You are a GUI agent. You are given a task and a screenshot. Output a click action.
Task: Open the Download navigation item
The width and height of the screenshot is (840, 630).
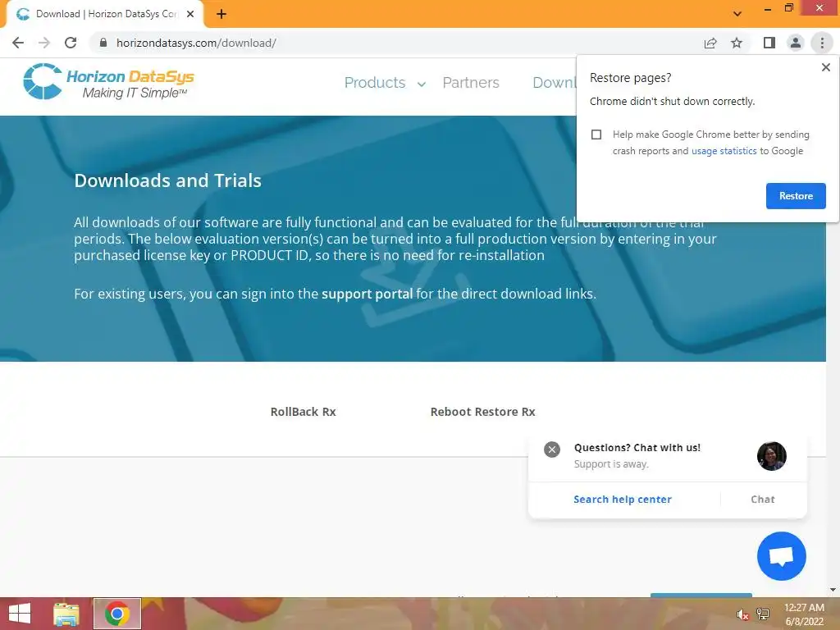tap(554, 83)
